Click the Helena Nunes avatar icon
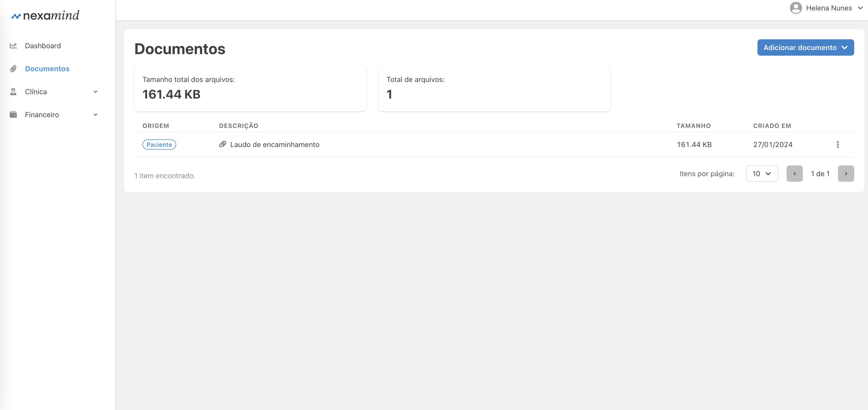This screenshot has height=410, width=868. (795, 8)
